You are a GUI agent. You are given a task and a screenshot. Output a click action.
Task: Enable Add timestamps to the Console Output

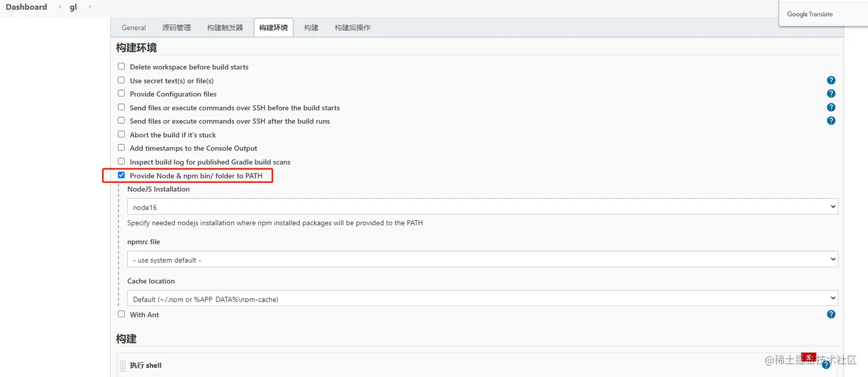[121, 148]
